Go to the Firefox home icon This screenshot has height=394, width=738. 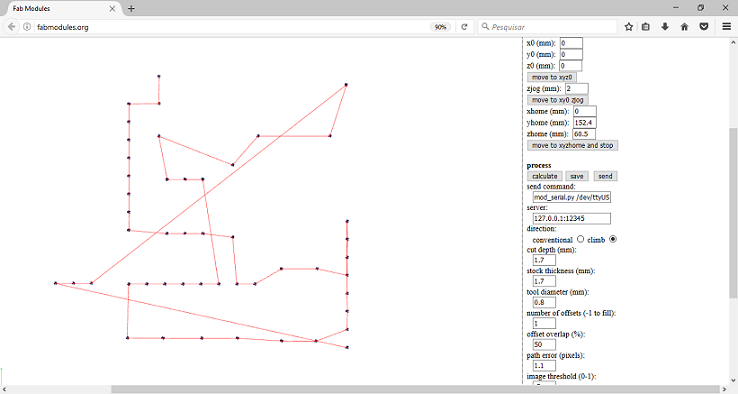[684, 27]
